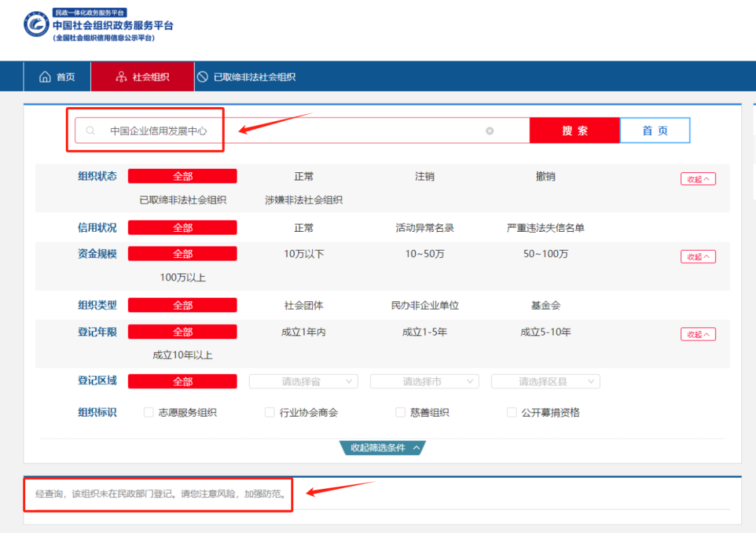Filter 组织类型 by 社会团体

coord(304,305)
